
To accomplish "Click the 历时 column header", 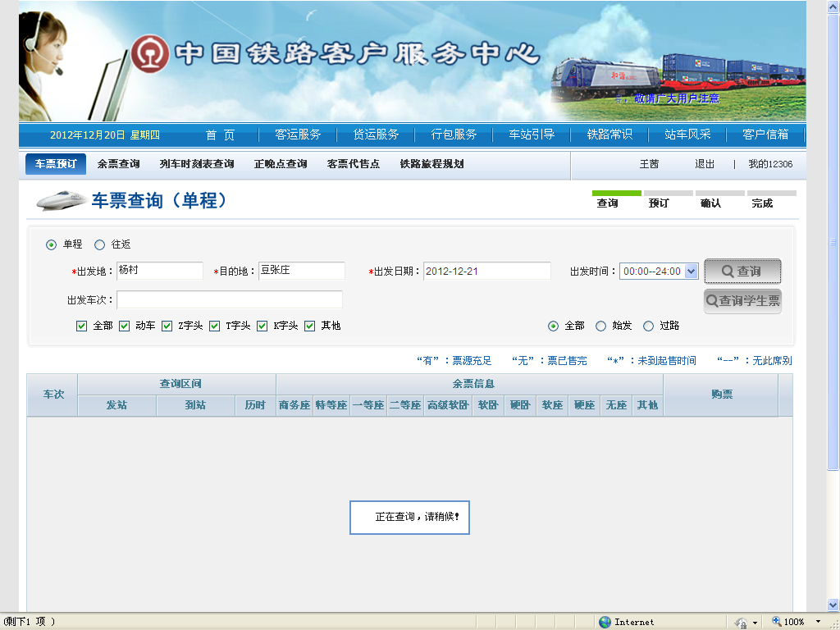I will [256, 405].
